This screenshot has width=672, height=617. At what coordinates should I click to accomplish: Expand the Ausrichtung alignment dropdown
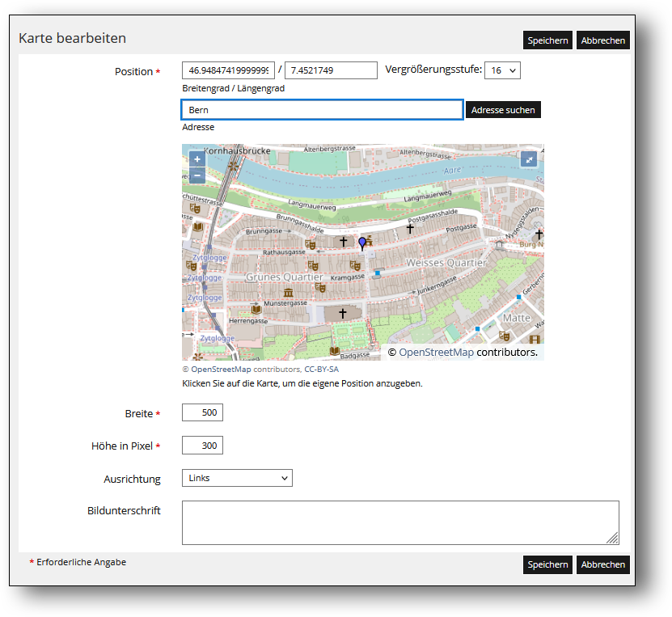tap(237, 478)
